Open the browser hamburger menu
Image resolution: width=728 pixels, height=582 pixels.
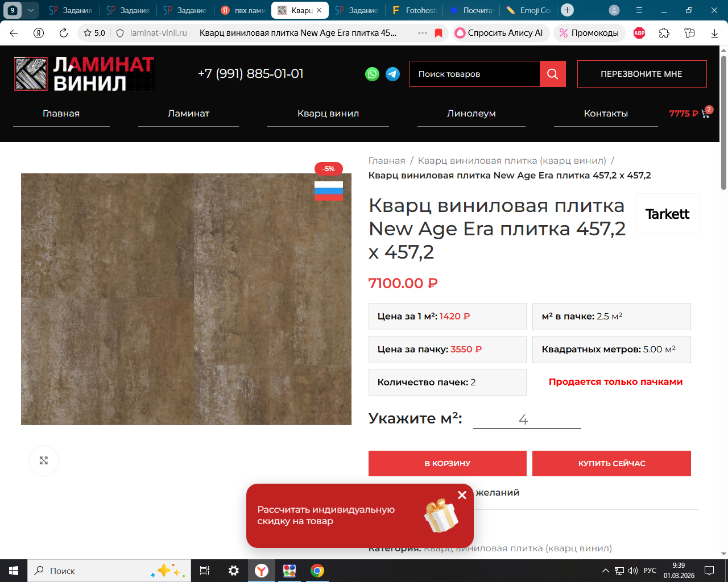639,10
